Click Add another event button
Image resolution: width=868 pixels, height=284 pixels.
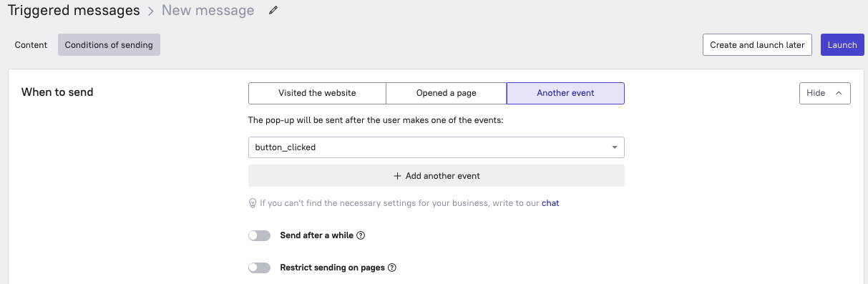437,176
